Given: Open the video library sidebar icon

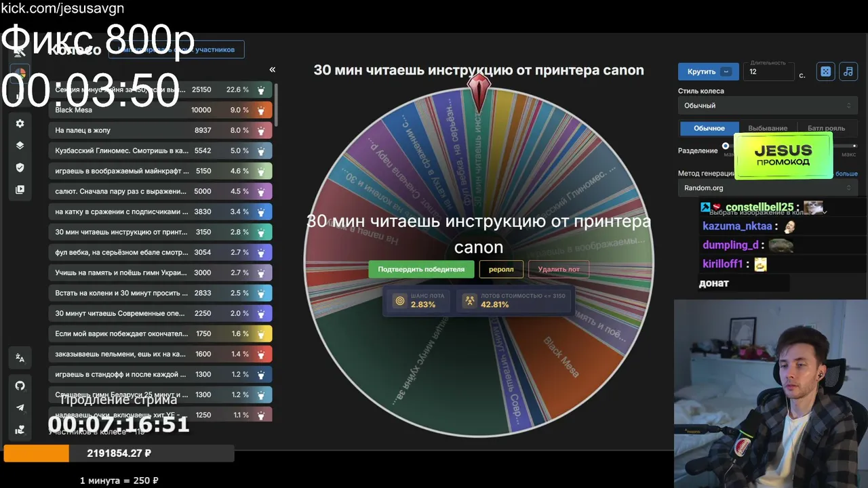Looking at the screenshot, I should [x=20, y=190].
